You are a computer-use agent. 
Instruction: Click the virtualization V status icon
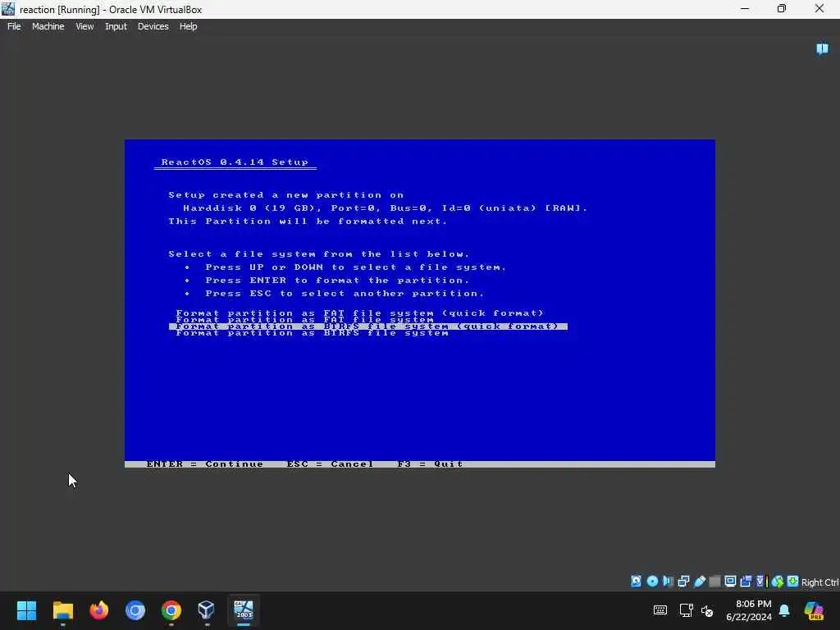(x=760, y=582)
